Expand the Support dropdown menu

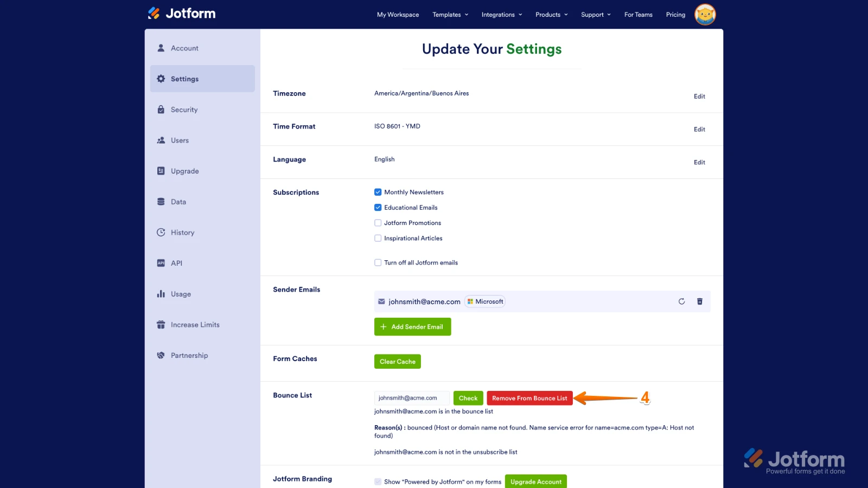[596, 15]
